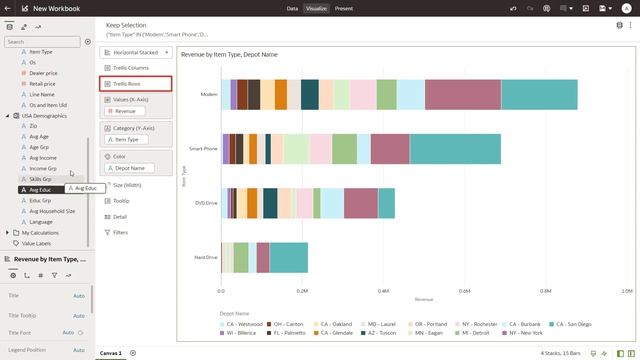This screenshot has width=640, height=360.
Task: Select the Avg Household Size column
Action: click(x=52, y=211)
